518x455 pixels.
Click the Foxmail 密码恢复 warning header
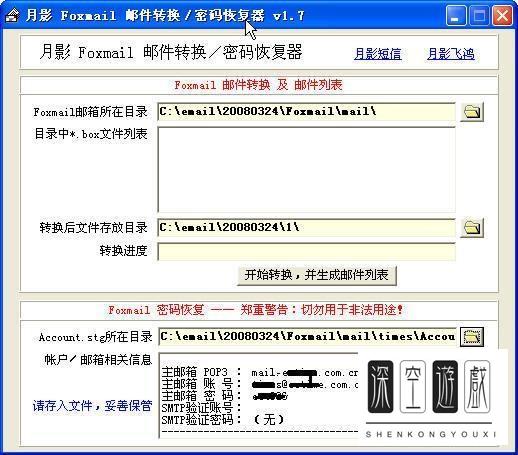256,310
